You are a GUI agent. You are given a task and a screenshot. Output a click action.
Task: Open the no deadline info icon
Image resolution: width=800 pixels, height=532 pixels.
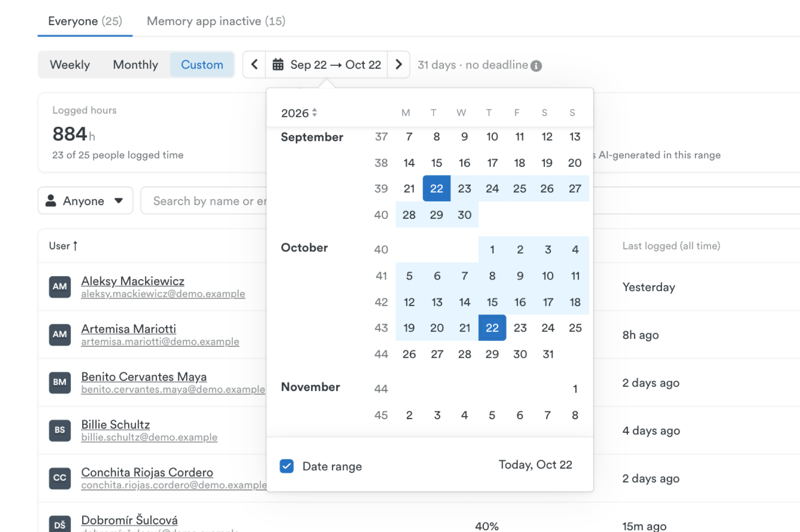[x=536, y=66]
